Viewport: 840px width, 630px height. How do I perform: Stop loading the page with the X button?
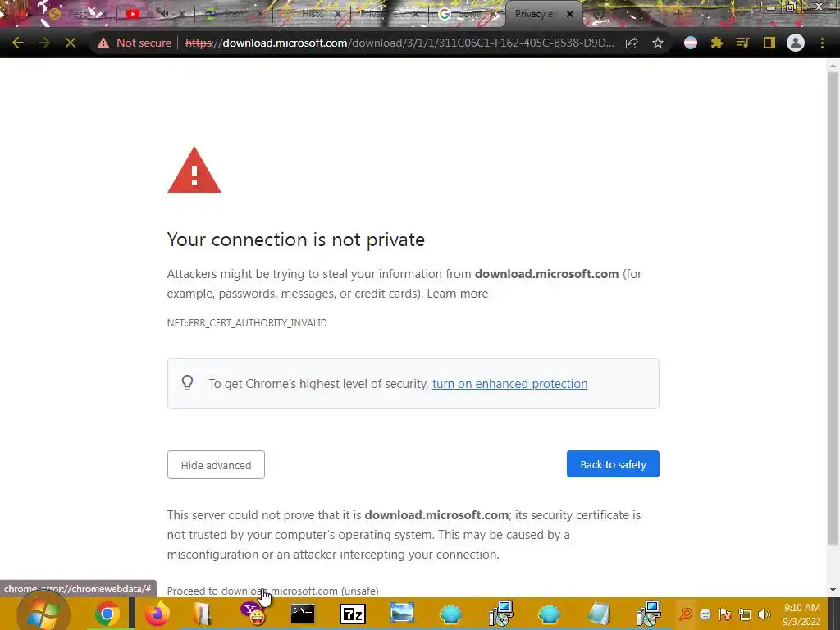(x=71, y=43)
